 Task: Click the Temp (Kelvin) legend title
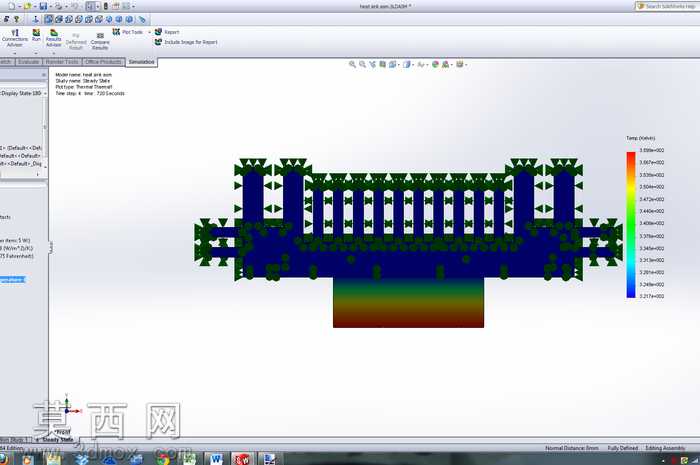(x=641, y=138)
